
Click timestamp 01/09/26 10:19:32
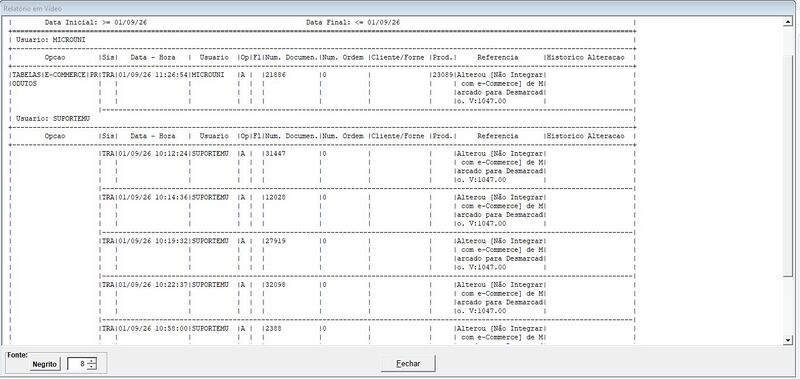pyautogui.click(x=154, y=241)
